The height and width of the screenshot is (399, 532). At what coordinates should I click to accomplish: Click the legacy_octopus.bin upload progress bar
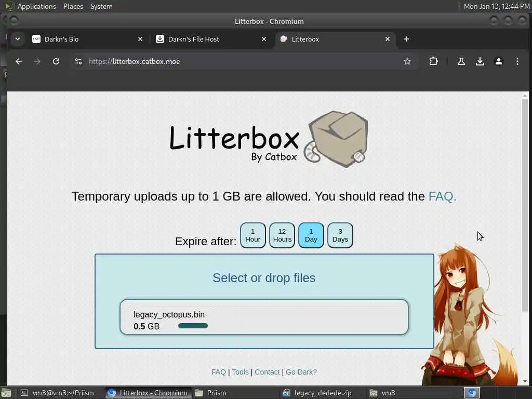click(x=193, y=326)
